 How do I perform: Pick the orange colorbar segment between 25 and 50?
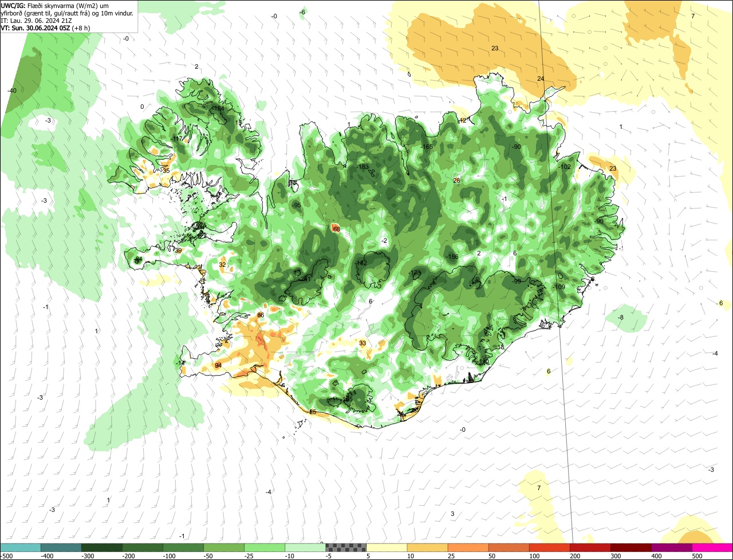468,547
